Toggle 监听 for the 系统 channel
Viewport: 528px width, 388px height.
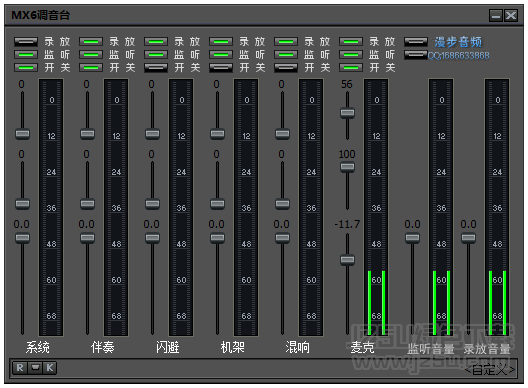point(26,55)
